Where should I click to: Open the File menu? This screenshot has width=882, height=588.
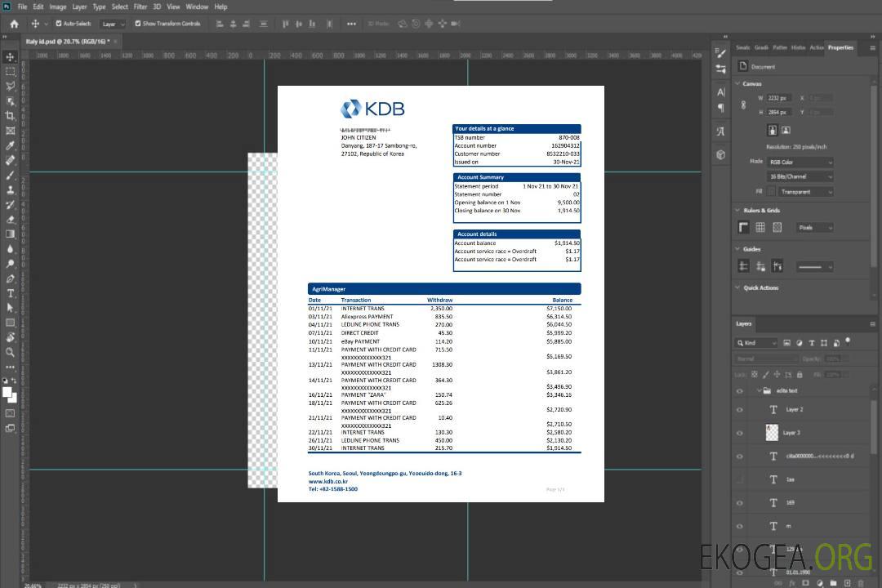coord(22,7)
